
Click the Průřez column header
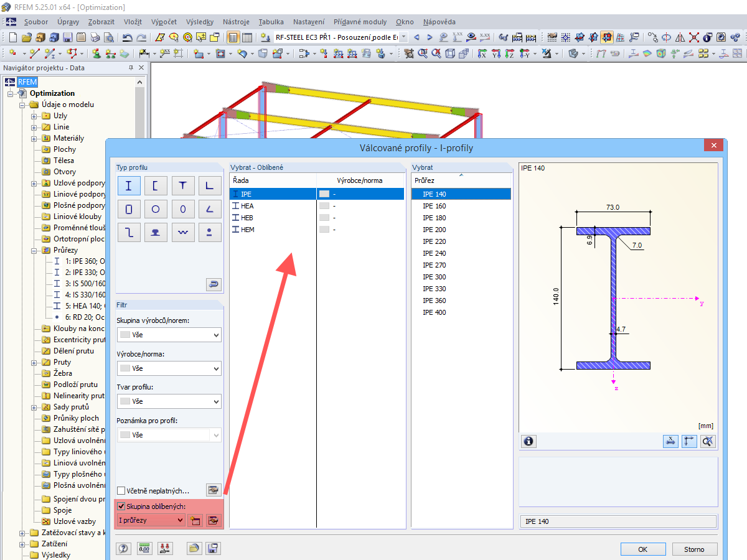click(462, 180)
